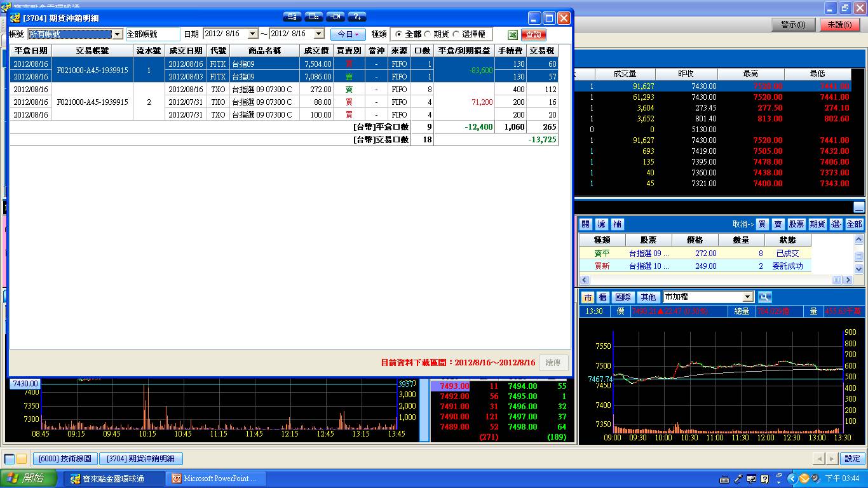Viewport: 868px width, 488px height.
Task: Click the first layout icon in the title bar
Action: [292, 17]
